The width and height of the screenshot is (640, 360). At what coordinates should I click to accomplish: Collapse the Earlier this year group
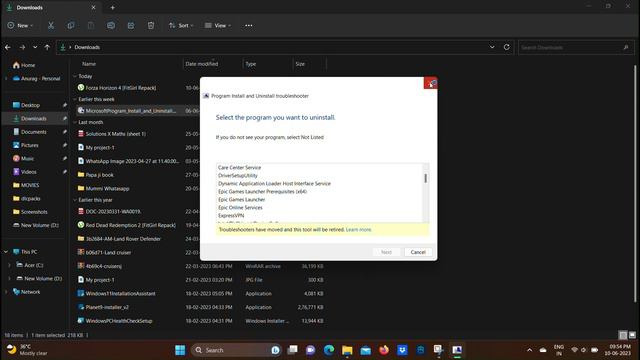pyautogui.click(x=75, y=200)
